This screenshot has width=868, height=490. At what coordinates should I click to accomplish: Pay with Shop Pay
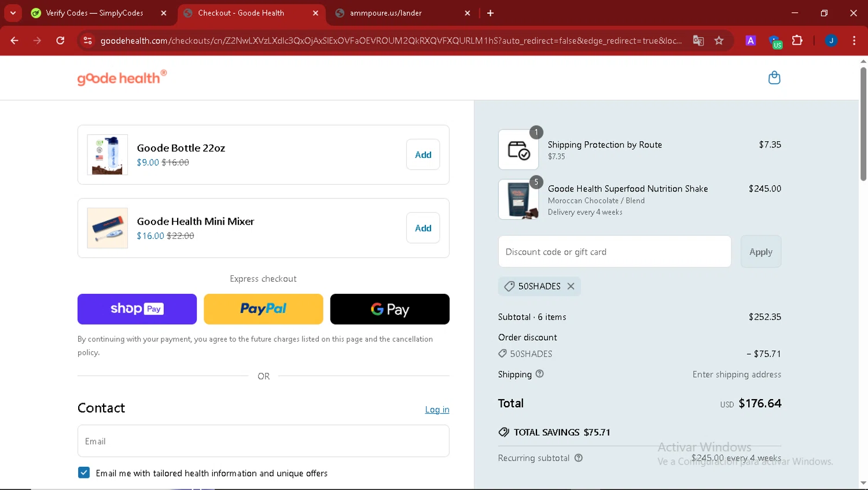pos(137,309)
